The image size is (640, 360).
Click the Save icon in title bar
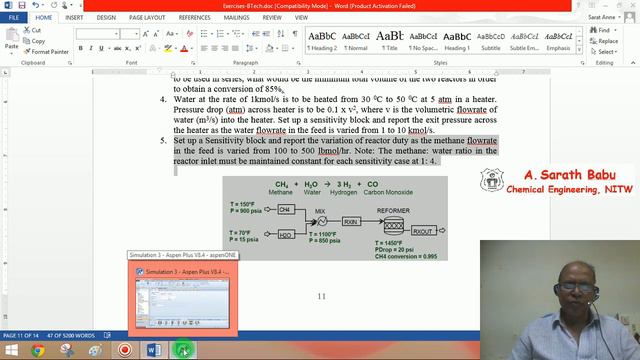click(22, 5)
